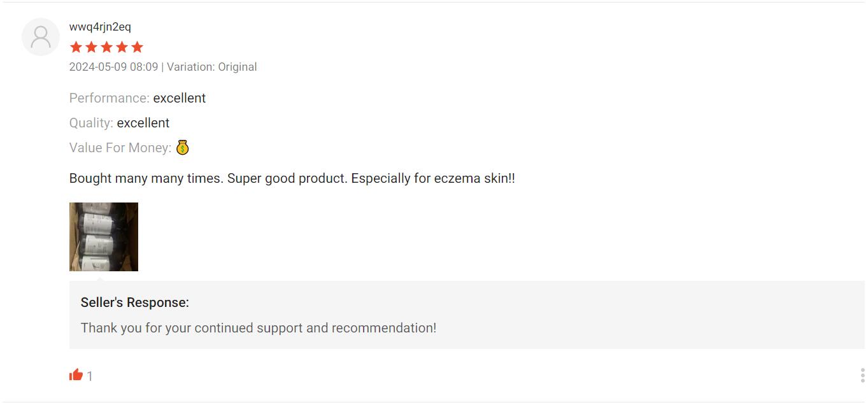
Task: Click the Performance 'excellent' value
Action: tap(180, 98)
